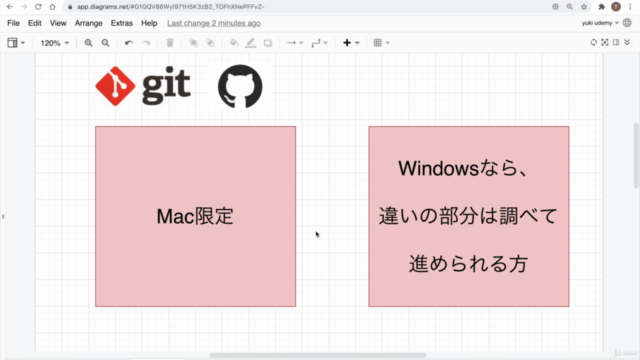This screenshot has height=360, width=640.
Task: Undo the last change
Action: [x=129, y=43]
